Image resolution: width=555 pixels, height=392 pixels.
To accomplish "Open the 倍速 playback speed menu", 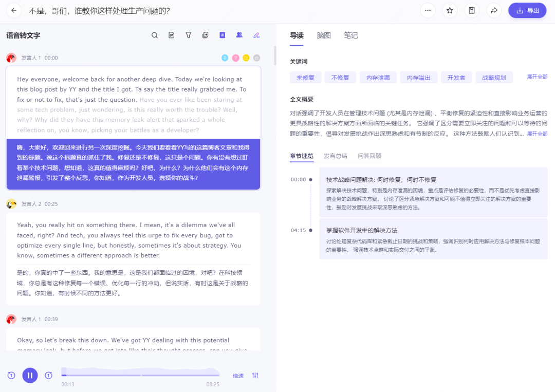I will coord(238,376).
